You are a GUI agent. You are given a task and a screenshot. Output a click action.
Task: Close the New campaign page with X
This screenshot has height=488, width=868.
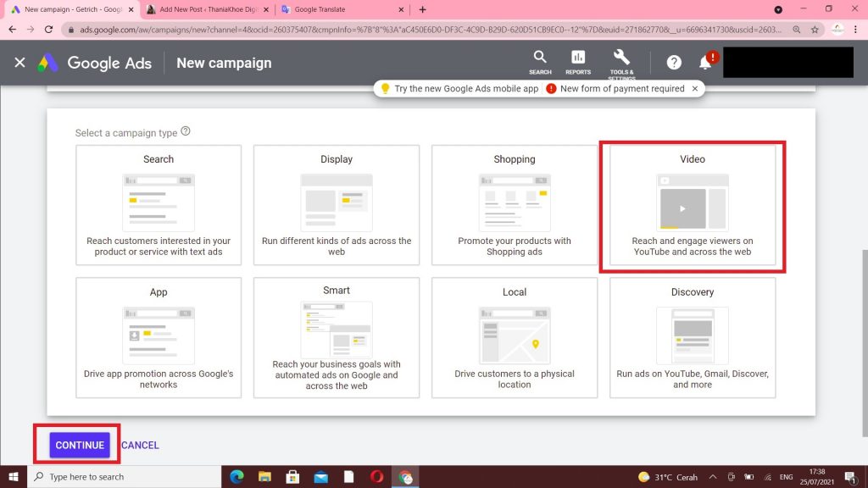pos(19,63)
